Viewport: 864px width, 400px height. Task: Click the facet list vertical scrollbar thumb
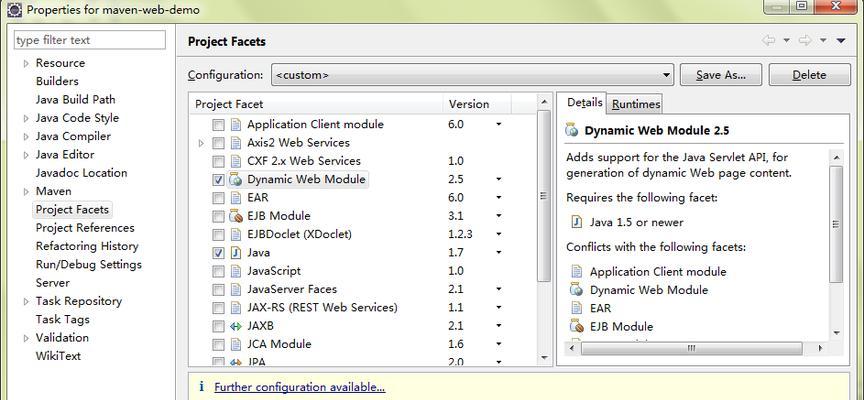(x=543, y=196)
